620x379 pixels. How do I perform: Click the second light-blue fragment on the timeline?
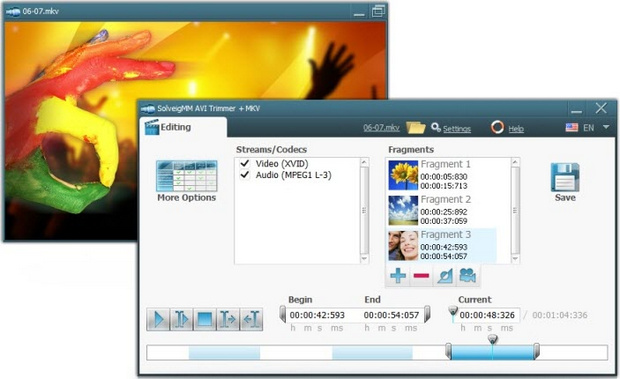pos(372,353)
